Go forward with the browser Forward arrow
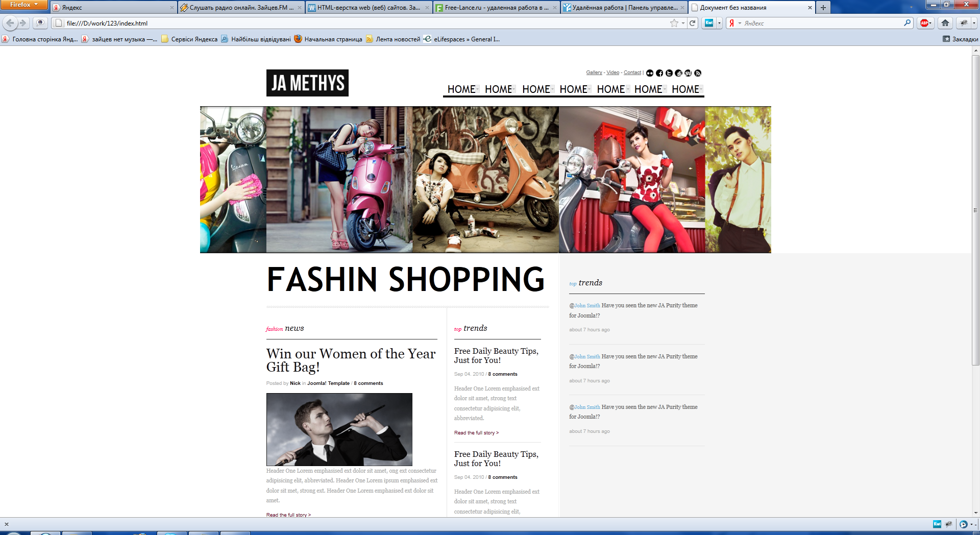This screenshot has width=980, height=535. 23,23
